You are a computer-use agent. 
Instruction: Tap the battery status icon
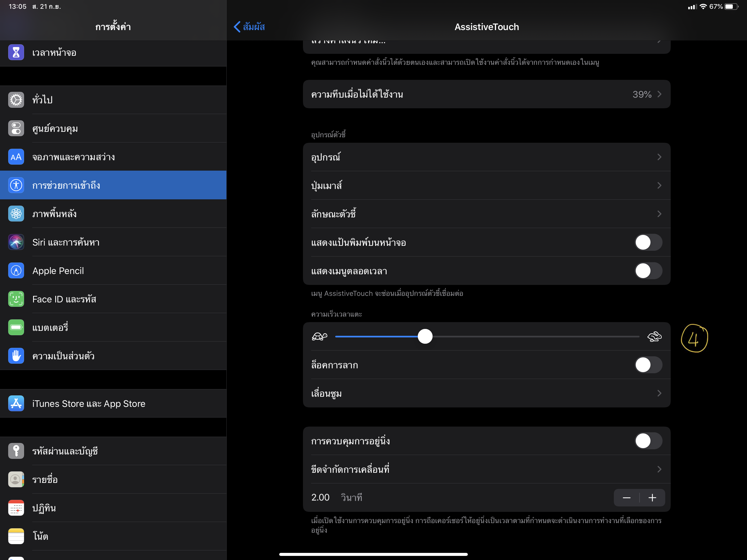coord(731,6)
